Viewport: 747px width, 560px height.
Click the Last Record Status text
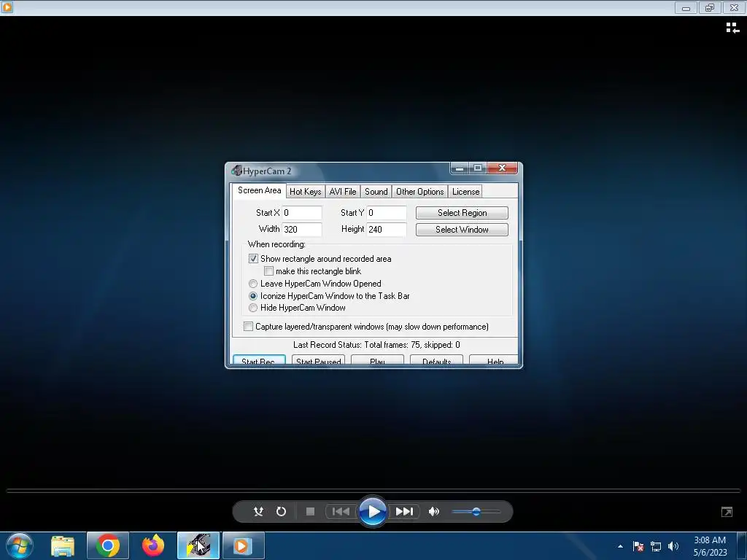376,345
